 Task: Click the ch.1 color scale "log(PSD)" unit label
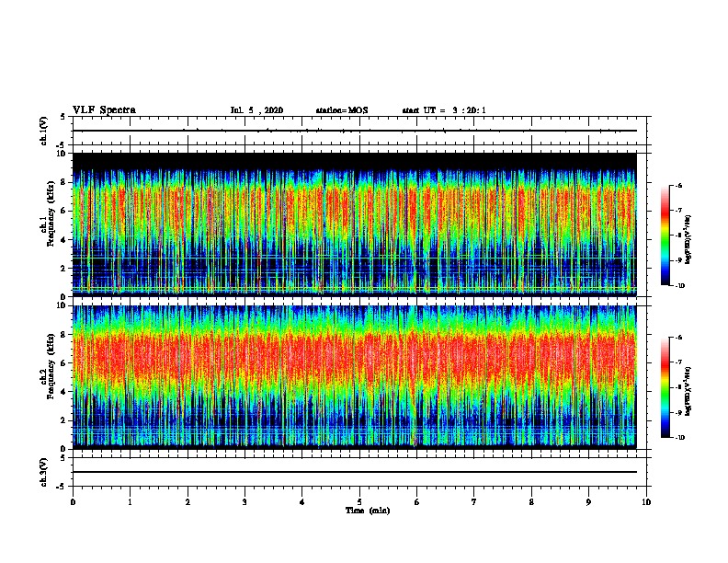click(688, 240)
